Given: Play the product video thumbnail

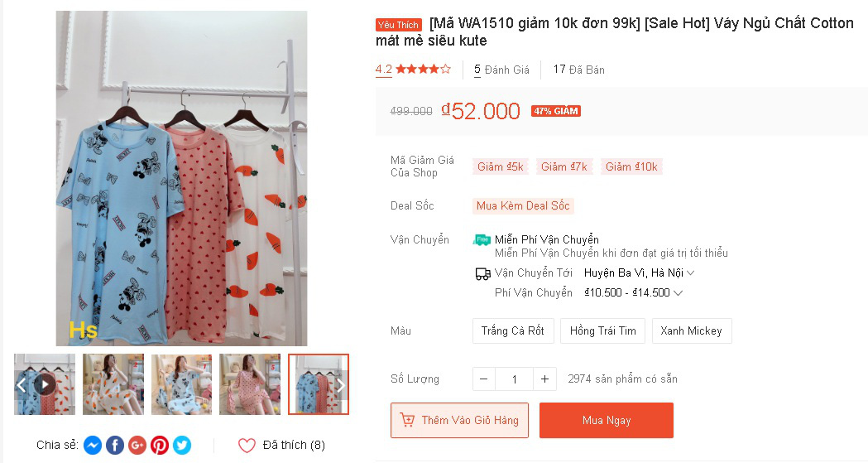Looking at the screenshot, I should [45, 384].
